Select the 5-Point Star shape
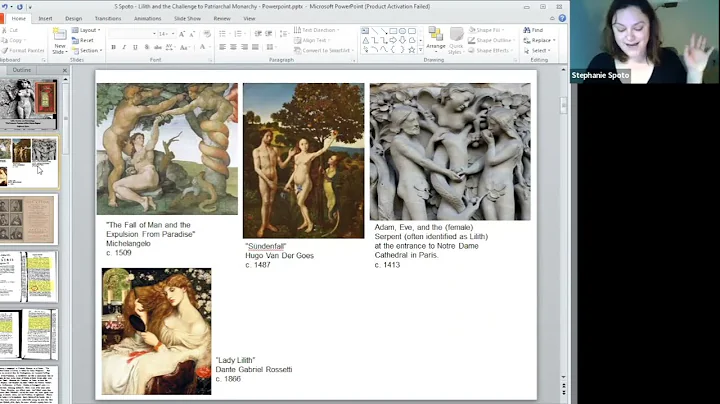 point(411,50)
